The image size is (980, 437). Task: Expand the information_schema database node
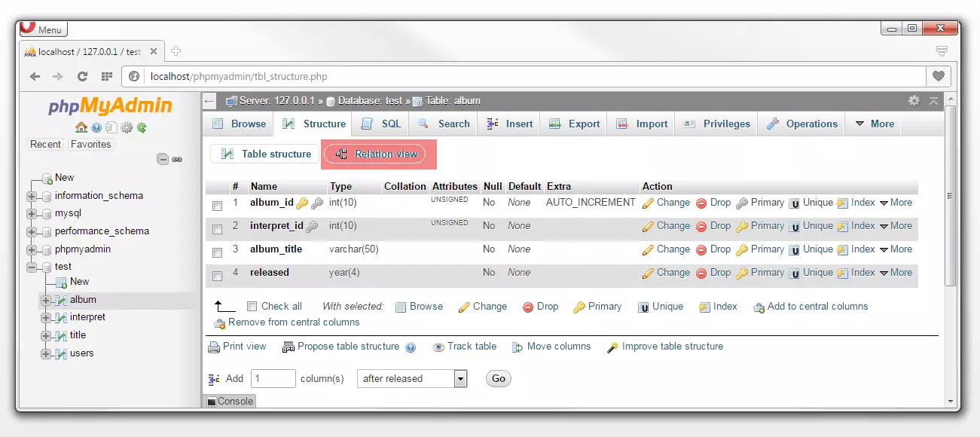coord(32,196)
